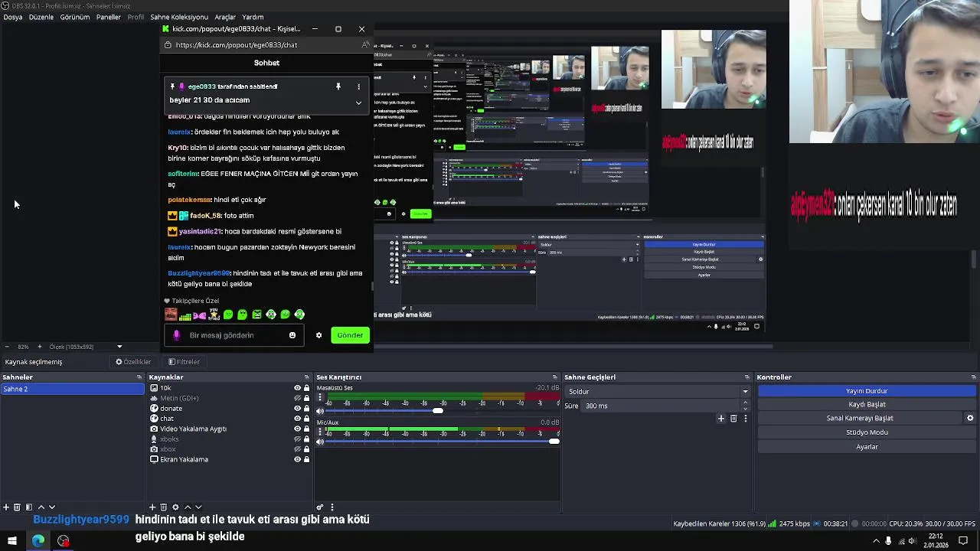Open chat settings gear beside Gönder
This screenshot has width=980, height=551.
click(x=319, y=335)
